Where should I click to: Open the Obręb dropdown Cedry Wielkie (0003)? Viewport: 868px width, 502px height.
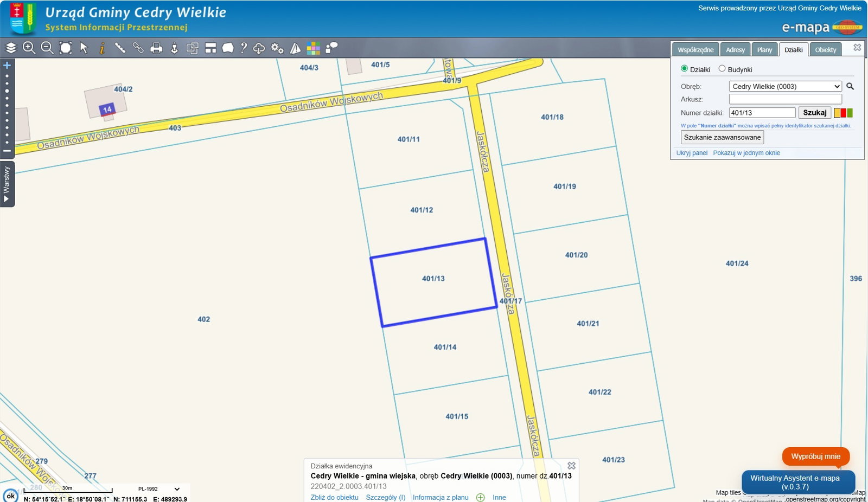785,87
